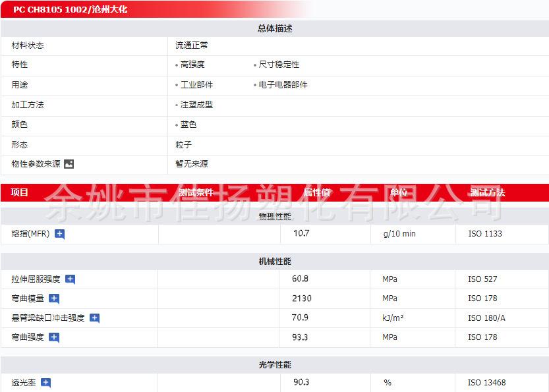This screenshot has width=549, height=392.
Task: Select the 高强度 feature
Action: point(192,65)
